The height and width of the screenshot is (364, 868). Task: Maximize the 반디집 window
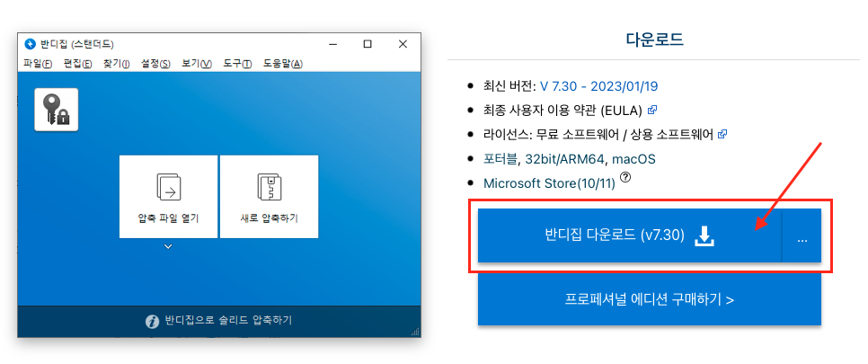(x=368, y=44)
